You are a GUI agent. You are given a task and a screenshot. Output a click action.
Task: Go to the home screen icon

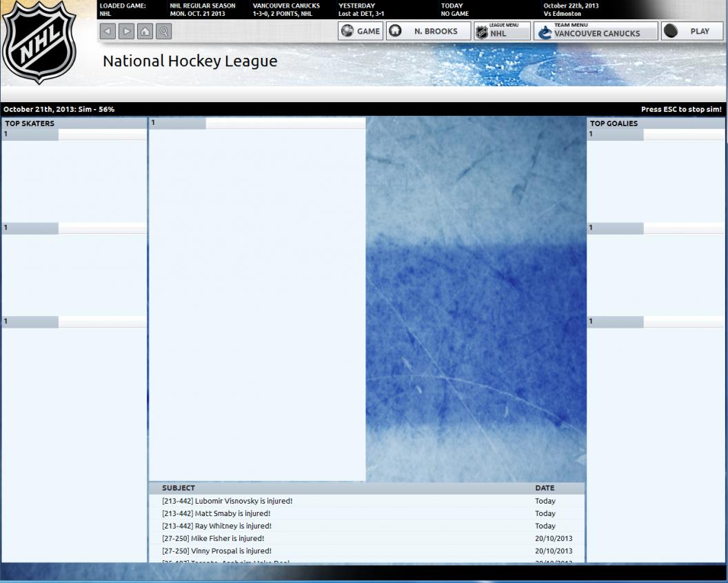point(145,31)
